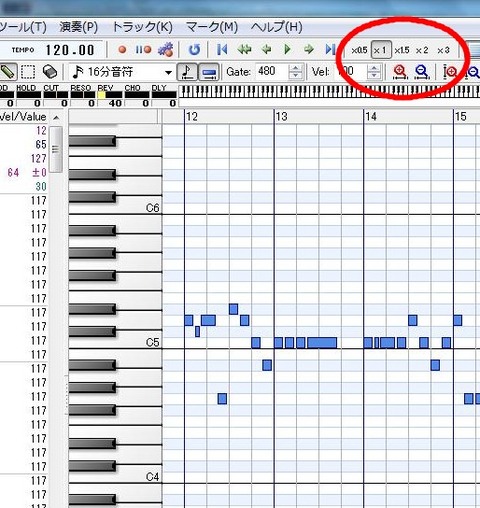
Task: Select the lowest note in measure 12
Action: 222,399
